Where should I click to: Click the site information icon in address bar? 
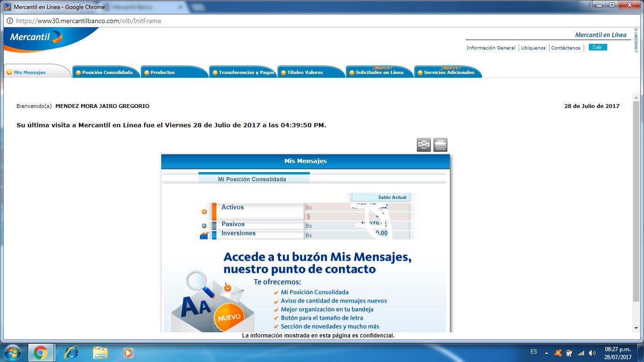click(9, 21)
